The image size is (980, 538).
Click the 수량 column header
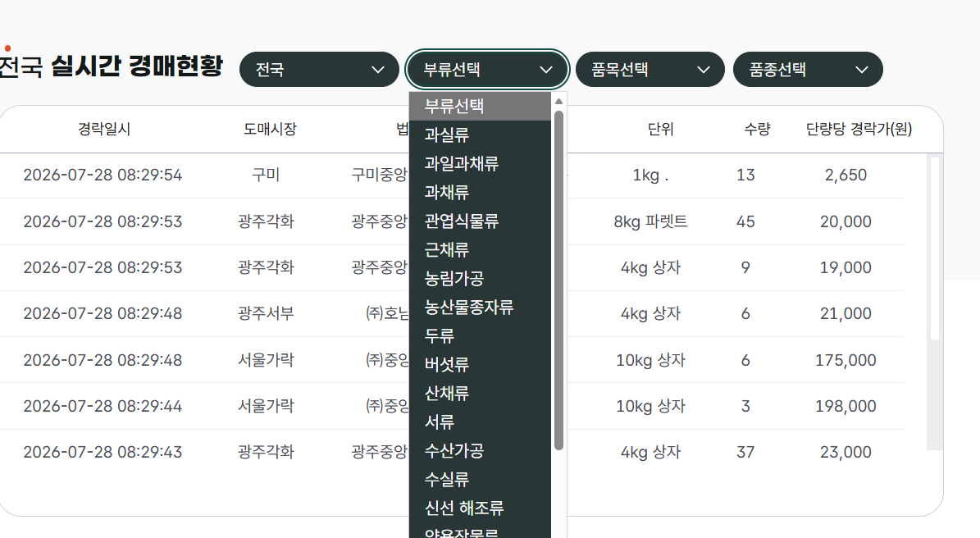click(757, 130)
